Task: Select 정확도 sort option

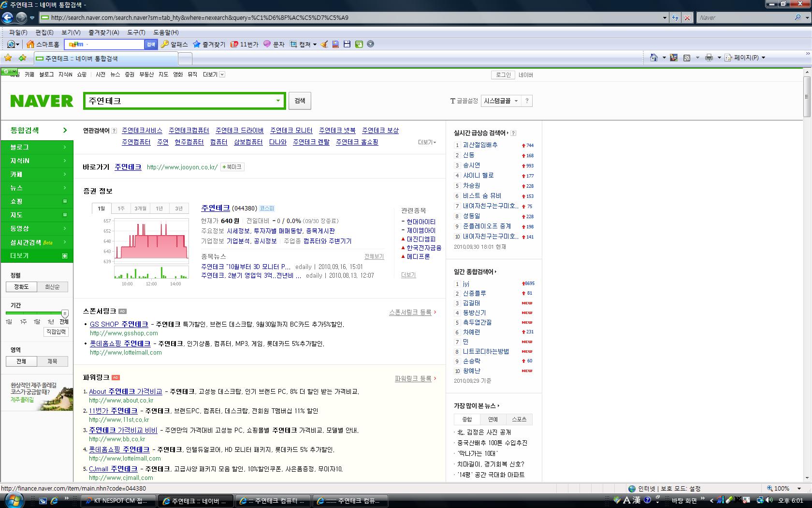Action: [x=21, y=287]
